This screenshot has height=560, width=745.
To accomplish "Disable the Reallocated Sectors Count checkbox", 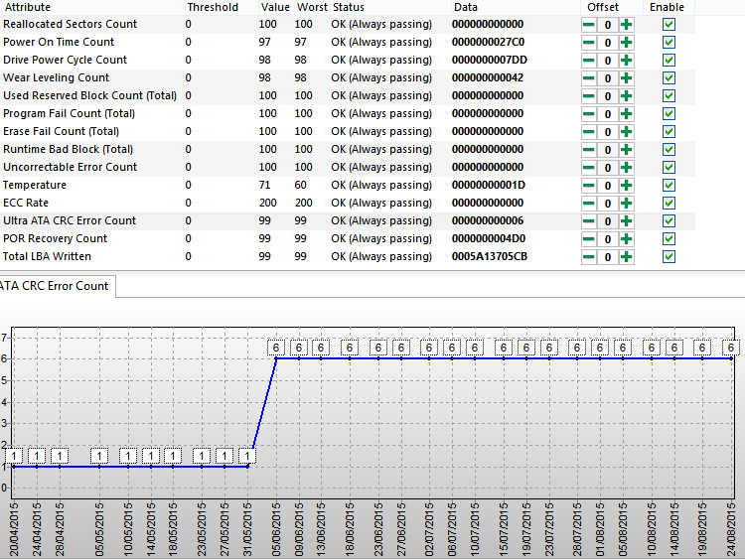I will tap(669, 24).
